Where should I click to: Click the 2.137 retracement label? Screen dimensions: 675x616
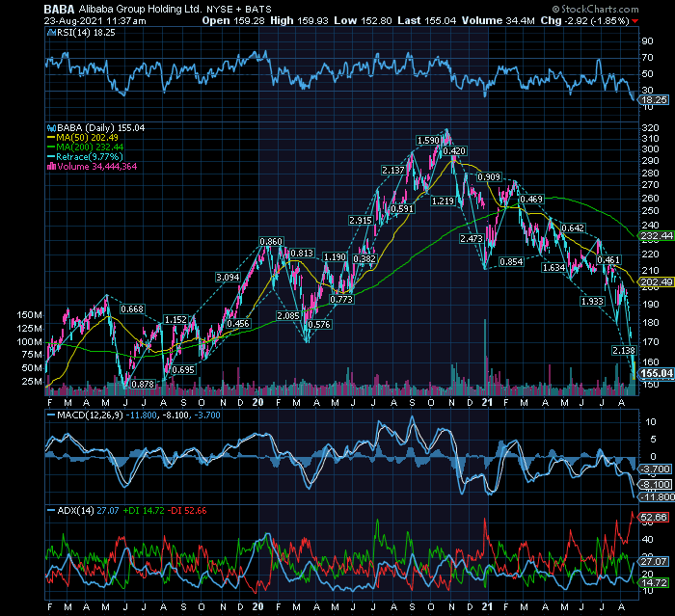tap(393, 171)
